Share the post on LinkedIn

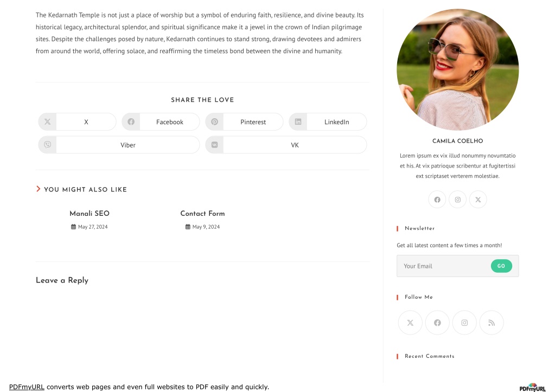point(328,121)
